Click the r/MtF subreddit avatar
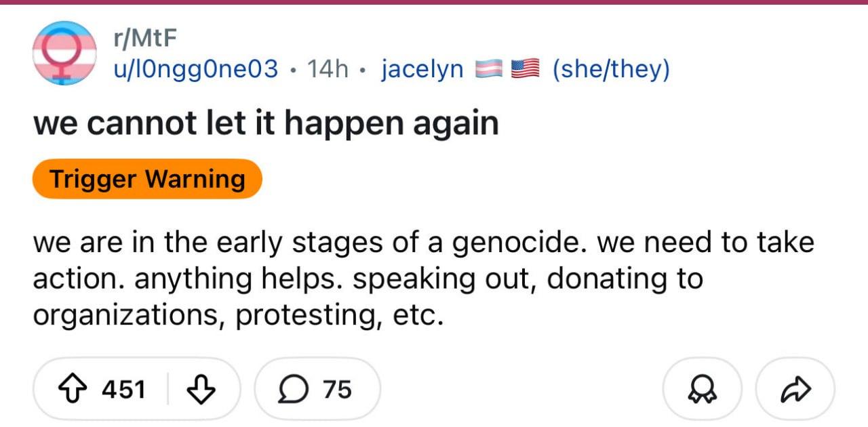 64,53
